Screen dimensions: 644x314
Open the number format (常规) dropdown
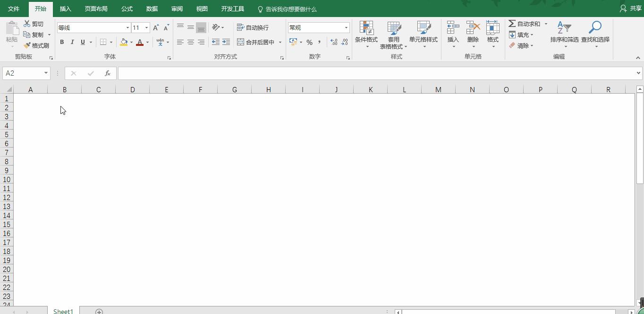point(346,27)
